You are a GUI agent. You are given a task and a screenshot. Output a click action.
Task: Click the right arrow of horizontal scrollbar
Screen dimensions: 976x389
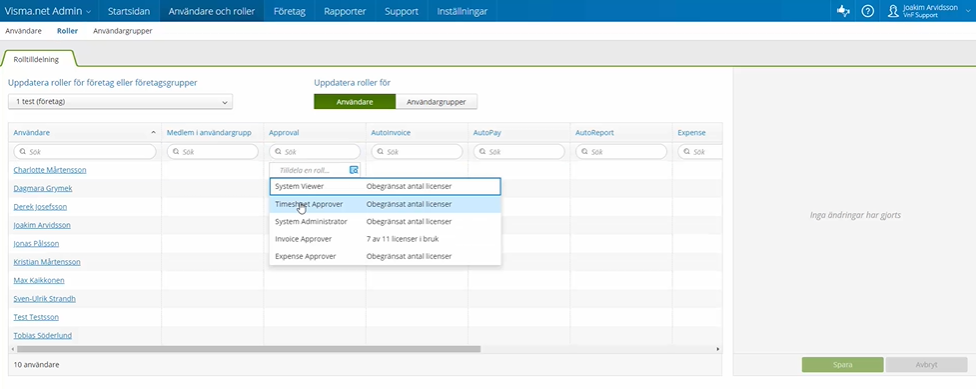(718, 349)
